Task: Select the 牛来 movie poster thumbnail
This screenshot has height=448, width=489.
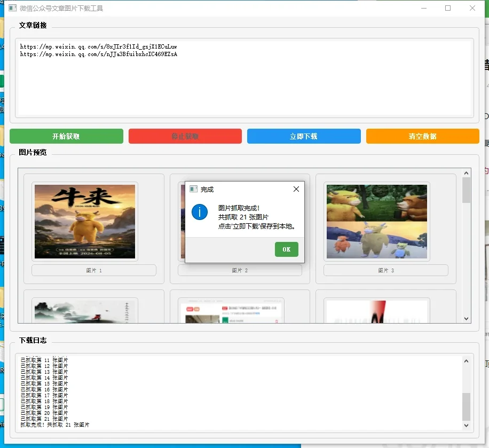Action: 85,222
